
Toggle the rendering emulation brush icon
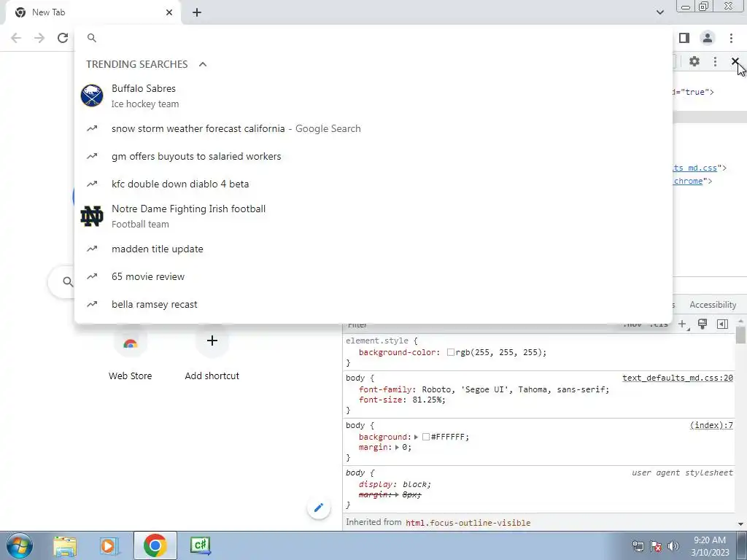coord(703,324)
